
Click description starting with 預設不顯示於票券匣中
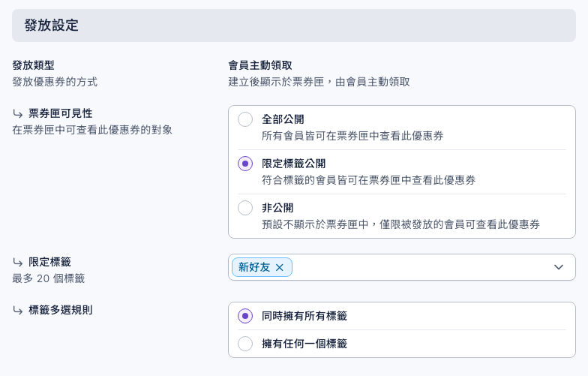click(x=400, y=224)
